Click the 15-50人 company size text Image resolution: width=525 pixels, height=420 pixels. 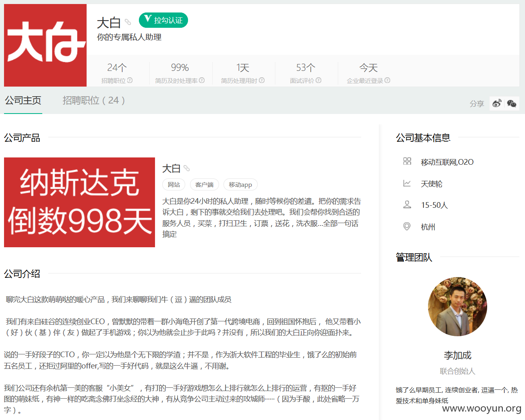coord(434,205)
